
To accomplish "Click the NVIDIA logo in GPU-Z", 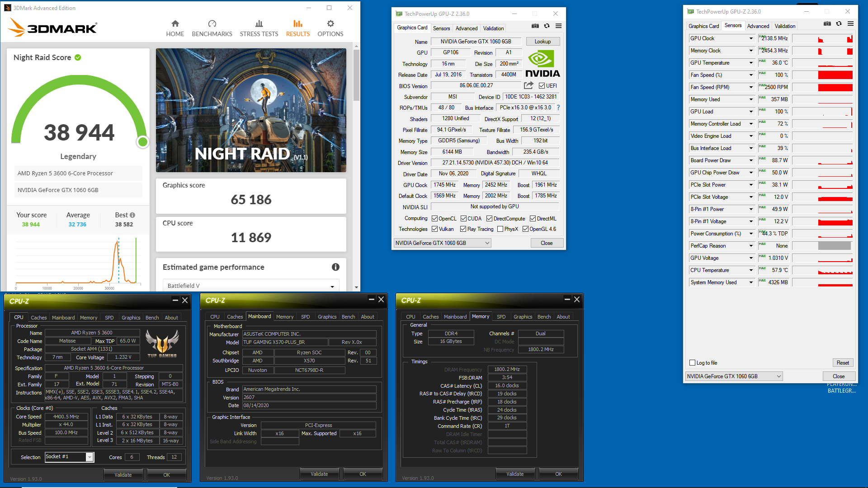I will coord(542,64).
